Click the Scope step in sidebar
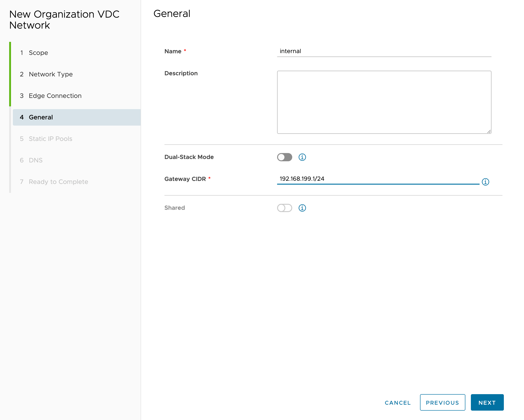Viewport: 524px width, 420px height. pos(39,53)
